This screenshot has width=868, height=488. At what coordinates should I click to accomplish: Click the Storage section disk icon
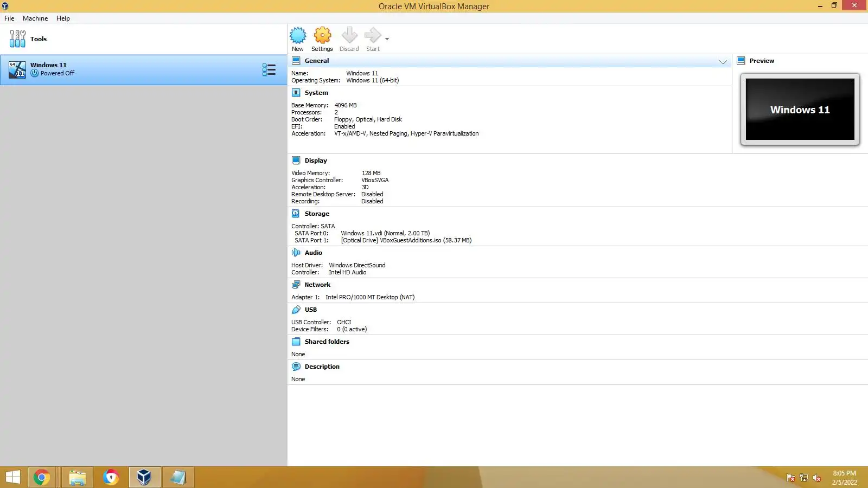point(296,214)
